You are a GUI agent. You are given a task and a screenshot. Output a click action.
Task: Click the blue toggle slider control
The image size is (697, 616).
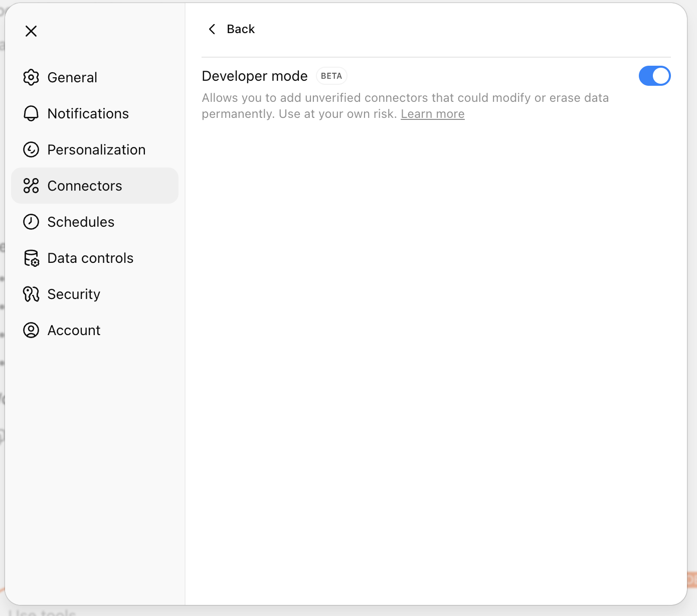click(x=655, y=76)
